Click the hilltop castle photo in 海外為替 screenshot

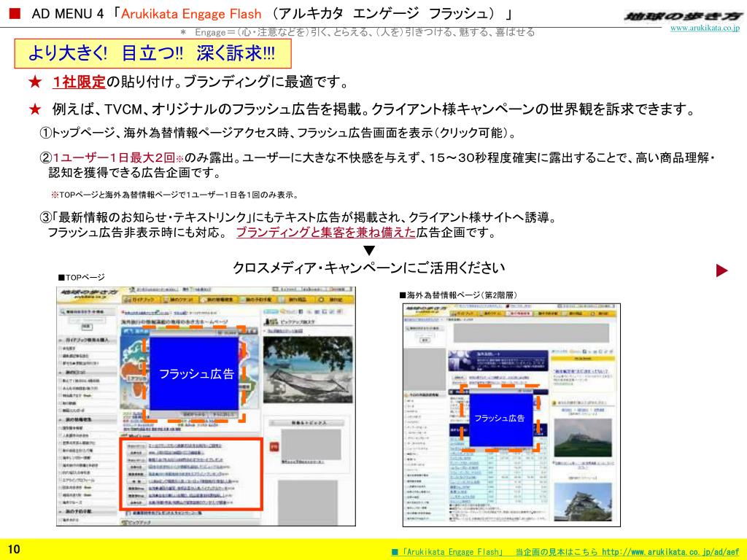pyautogui.click(x=583, y=437)
